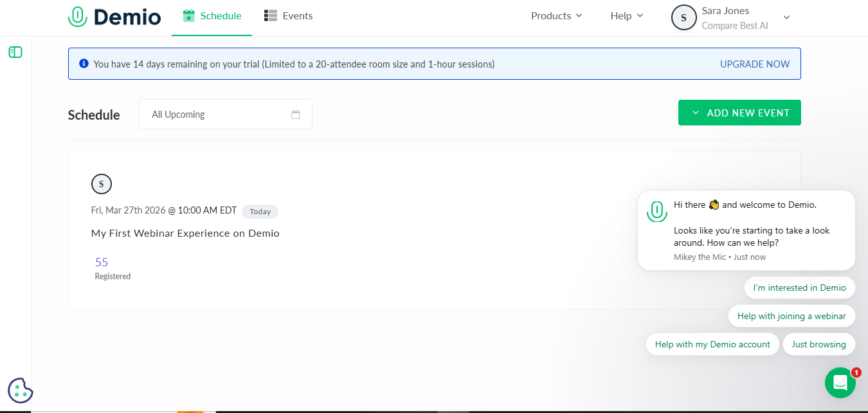Open the All Upcoming date filter
The image size is (868, 413).
[x=226, y=115]
